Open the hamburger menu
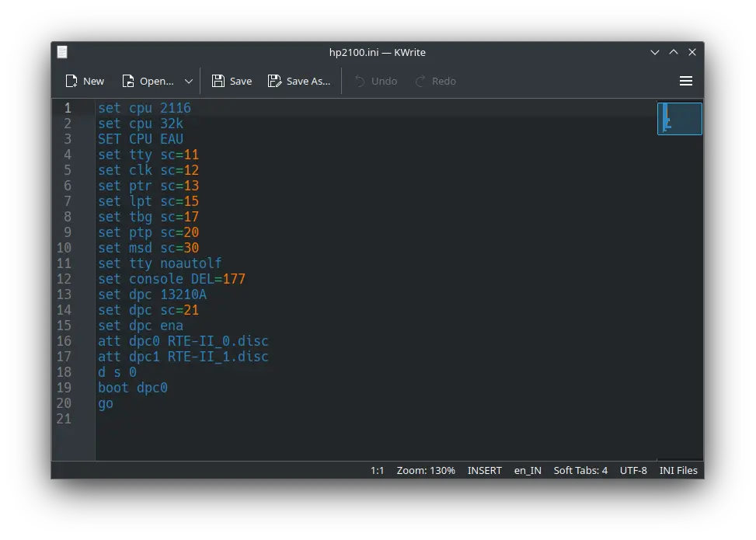 coord(685,81)
